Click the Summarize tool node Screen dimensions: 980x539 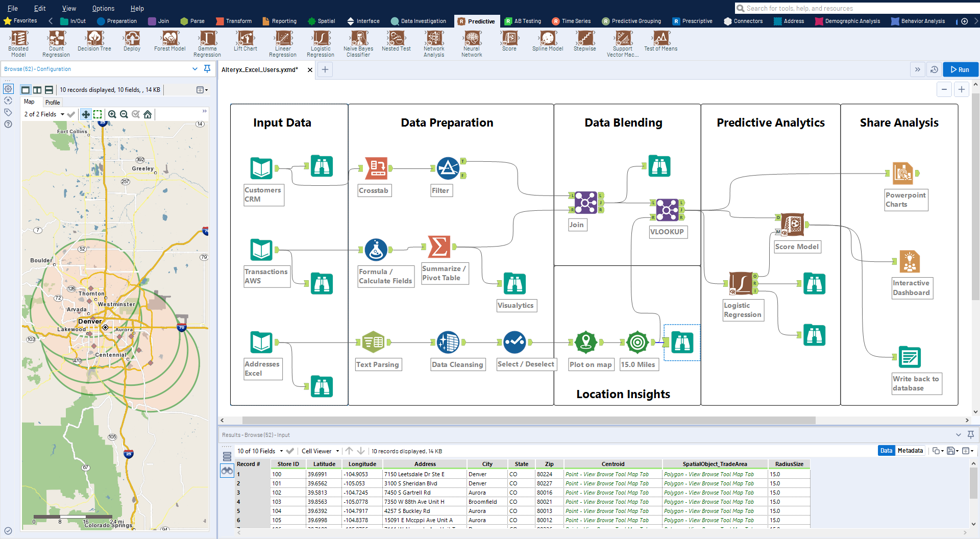439,247
